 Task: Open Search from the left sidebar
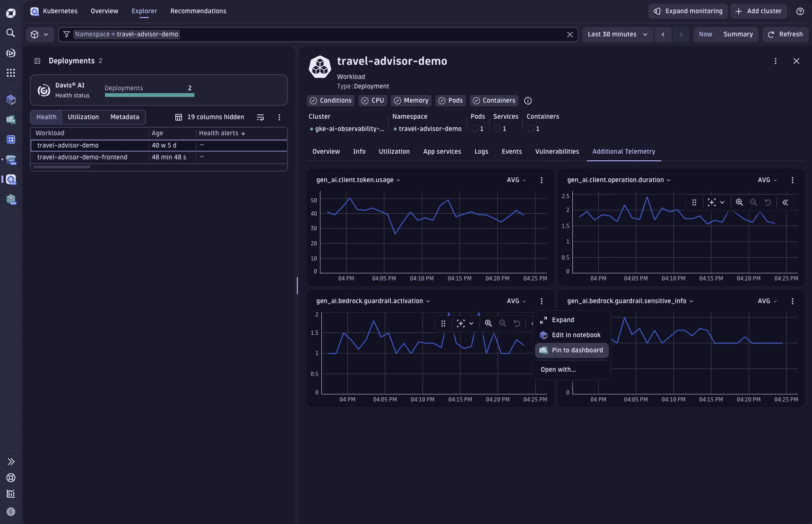click(10, 33)
